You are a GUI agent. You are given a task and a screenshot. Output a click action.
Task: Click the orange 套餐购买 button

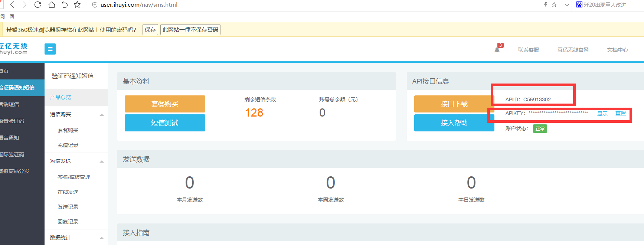click(165, 104)
